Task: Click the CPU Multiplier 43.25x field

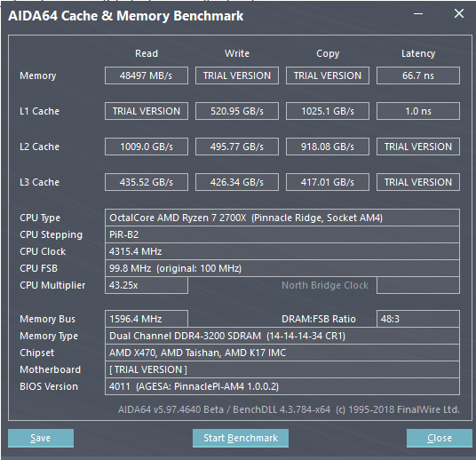Action: coord(147,285)
